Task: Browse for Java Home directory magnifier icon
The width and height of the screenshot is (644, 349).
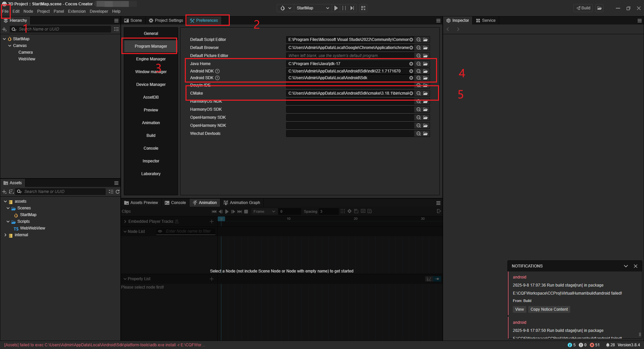Action: (x=419, y=64)
